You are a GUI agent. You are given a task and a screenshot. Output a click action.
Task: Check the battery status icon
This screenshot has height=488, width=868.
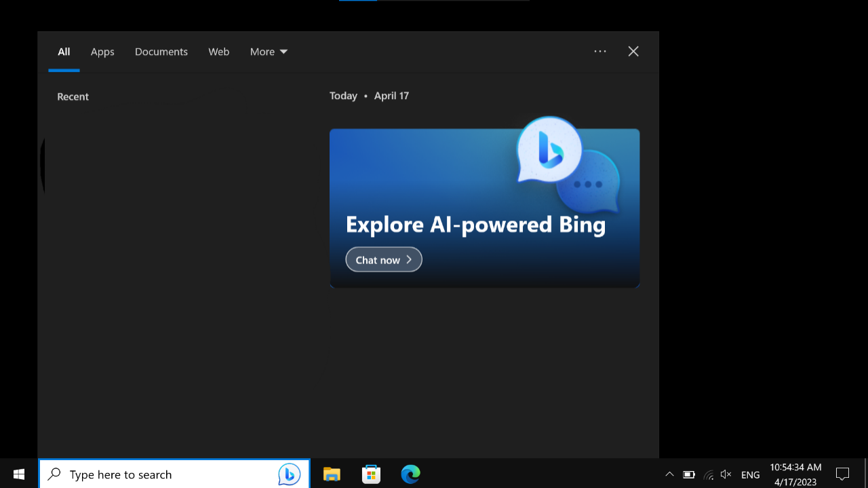point(689,474)
